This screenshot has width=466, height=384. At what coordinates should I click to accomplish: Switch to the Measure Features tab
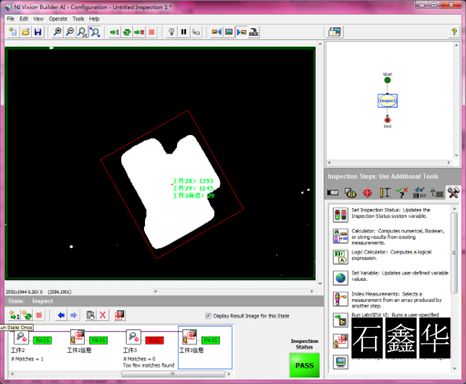(x=385, y=192)
